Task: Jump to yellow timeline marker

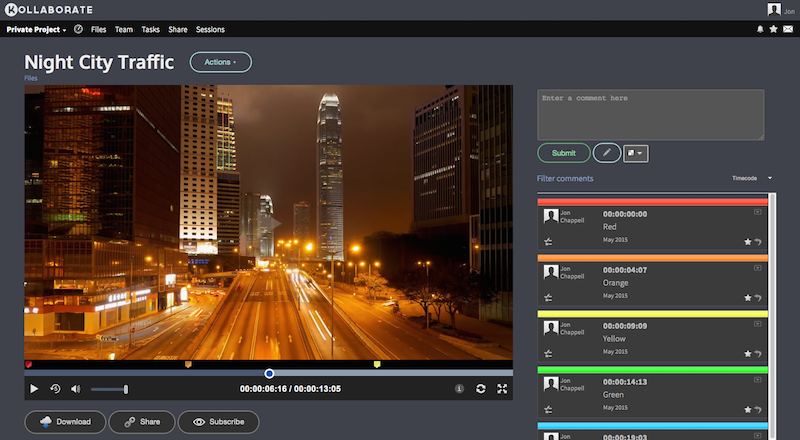Action: (377, 364)
